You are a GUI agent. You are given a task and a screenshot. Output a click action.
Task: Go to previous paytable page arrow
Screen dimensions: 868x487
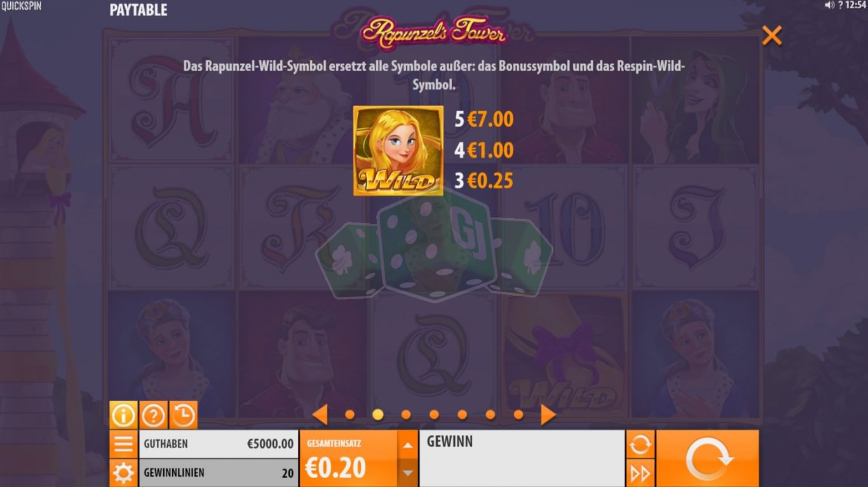tap(320, 415)
